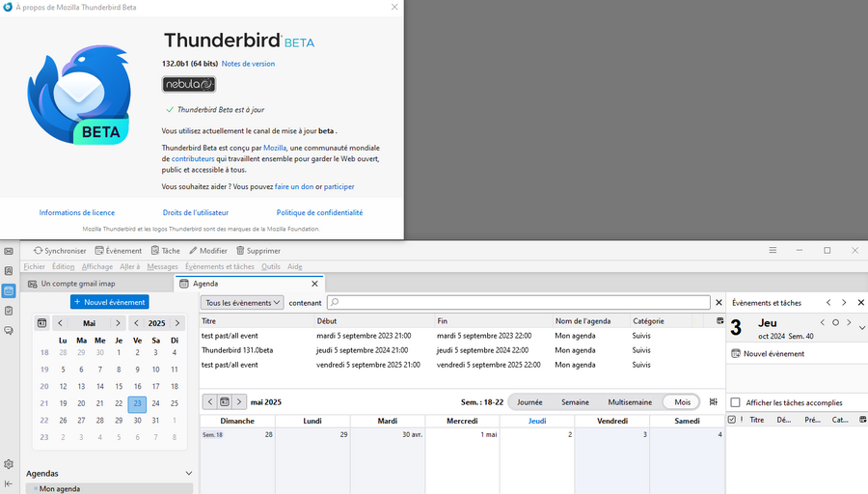Go to today circle in today pane
Image resolution: width=868 pixels, height=494 pixels.
click(x=836, y=322)
